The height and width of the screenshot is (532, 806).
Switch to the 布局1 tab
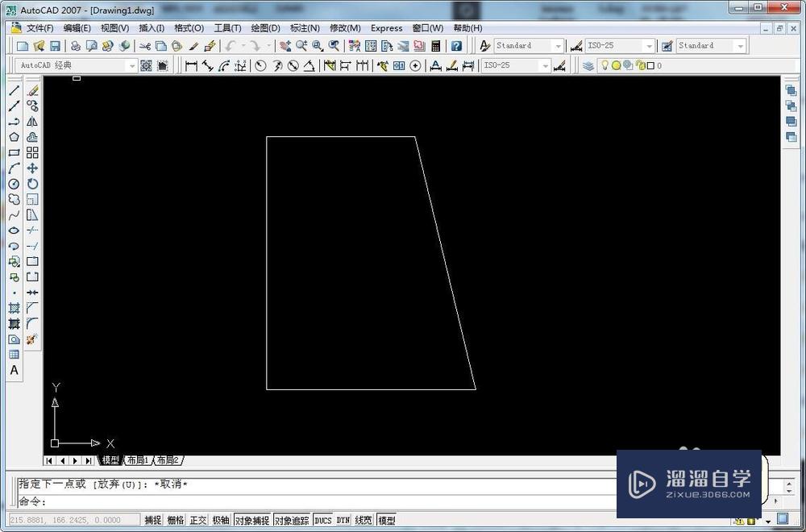tap(136, 459)
